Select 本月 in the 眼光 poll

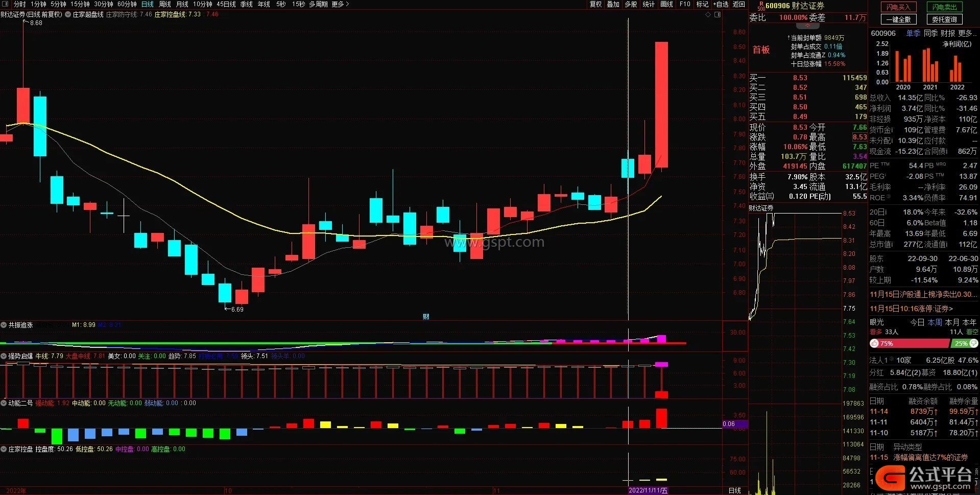click(952, 322)
